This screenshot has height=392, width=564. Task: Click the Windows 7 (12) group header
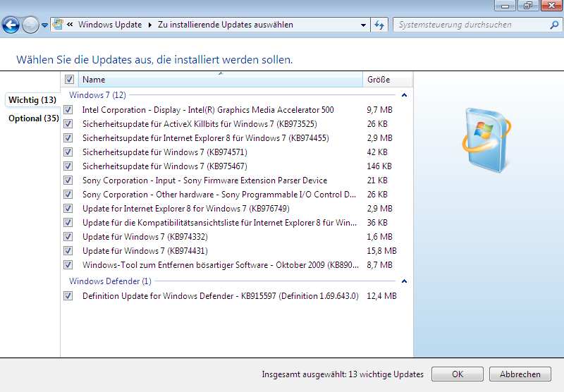tap(97, 95)
